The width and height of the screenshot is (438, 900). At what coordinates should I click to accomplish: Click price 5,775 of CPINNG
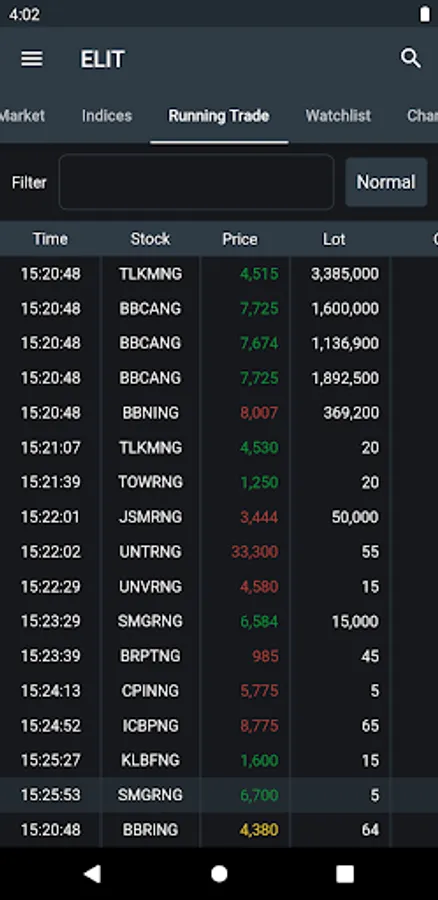(259, 690)
